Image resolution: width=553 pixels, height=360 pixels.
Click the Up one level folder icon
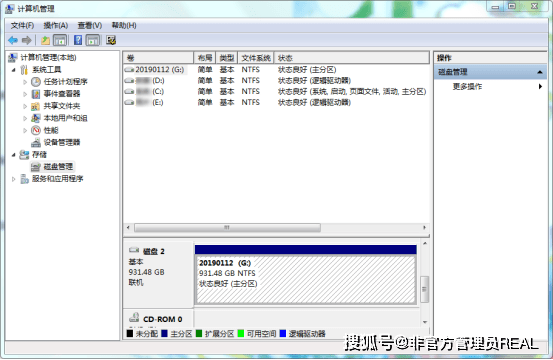[x=45, y=40]
